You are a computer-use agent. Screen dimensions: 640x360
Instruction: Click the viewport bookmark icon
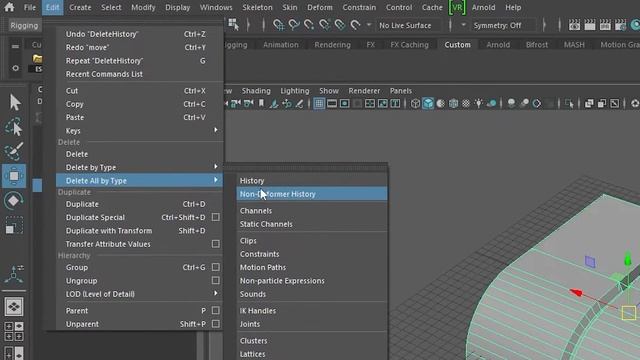pyautogui.click(x=261, y=104)
